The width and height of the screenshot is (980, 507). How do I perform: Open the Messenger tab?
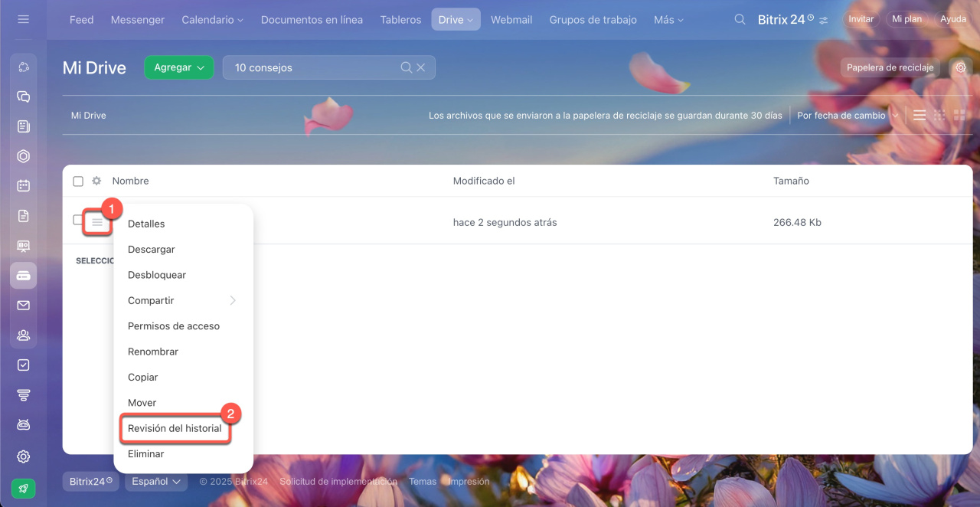point(138,20)
